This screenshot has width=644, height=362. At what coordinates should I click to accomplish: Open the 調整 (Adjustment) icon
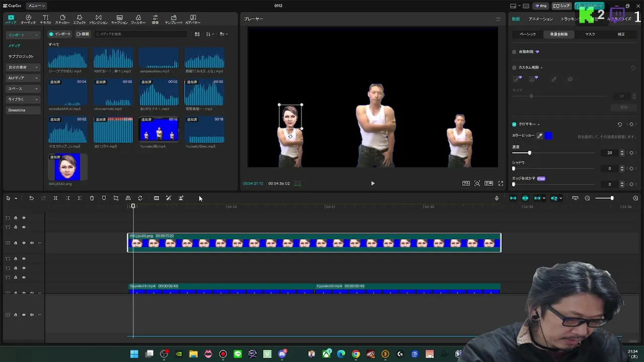(x=155, y=19)
